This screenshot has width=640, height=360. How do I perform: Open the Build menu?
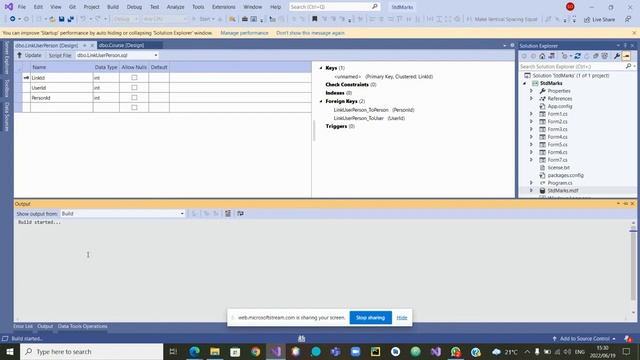pyautogui.click(x=113, y=7)
